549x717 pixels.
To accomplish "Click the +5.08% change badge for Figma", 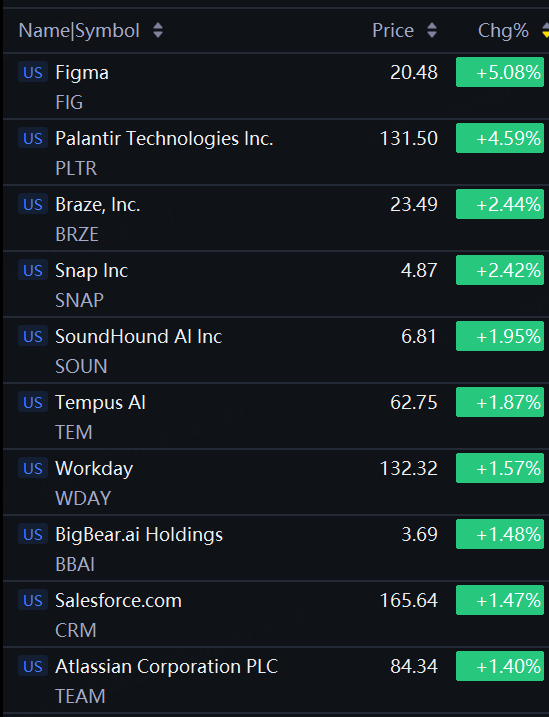I will [x=500, y=72].
